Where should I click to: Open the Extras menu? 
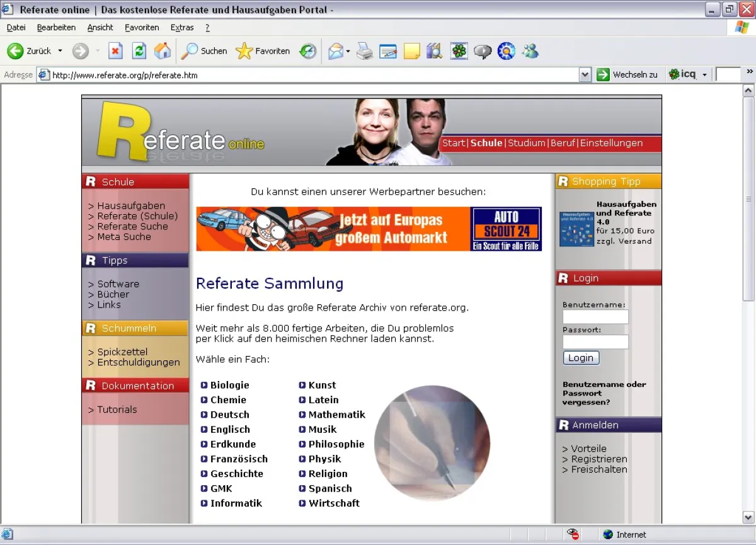pyautogui.click(x=182, y=27)
